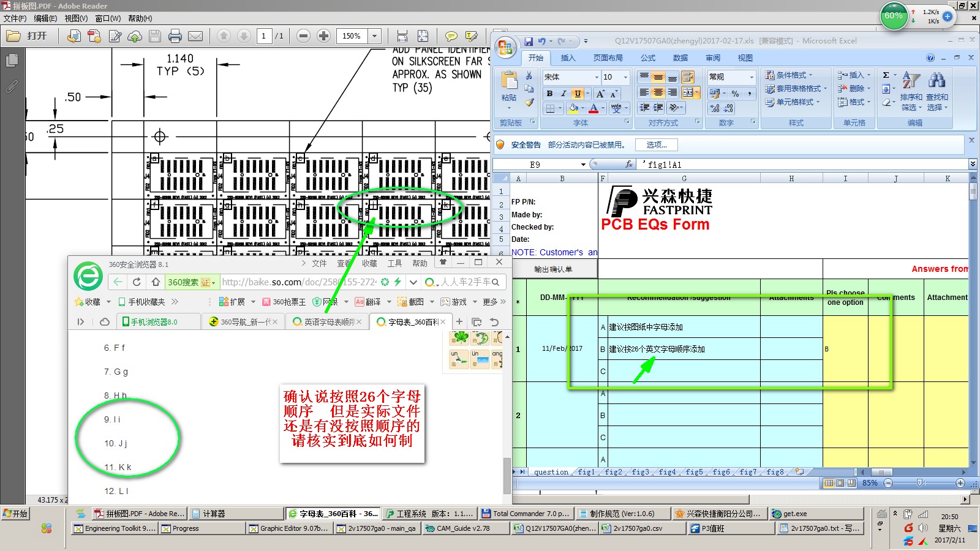This screenshot has height=551, width=980.
Task: Toggle align text right in Excel
Action: pyautogui.click(x=672, y=92)
